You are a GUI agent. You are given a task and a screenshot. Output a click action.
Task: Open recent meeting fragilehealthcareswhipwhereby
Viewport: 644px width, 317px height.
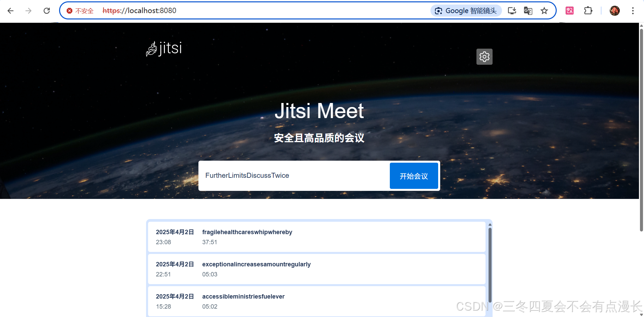317,237
